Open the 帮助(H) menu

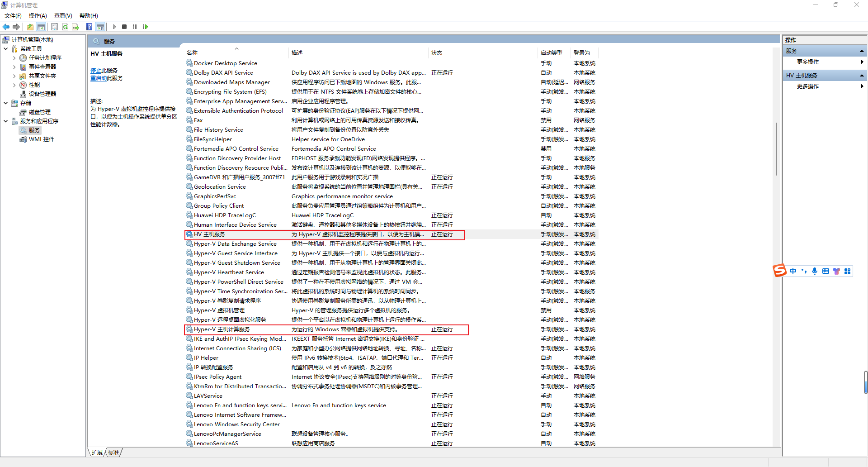[x=89, y=16]
